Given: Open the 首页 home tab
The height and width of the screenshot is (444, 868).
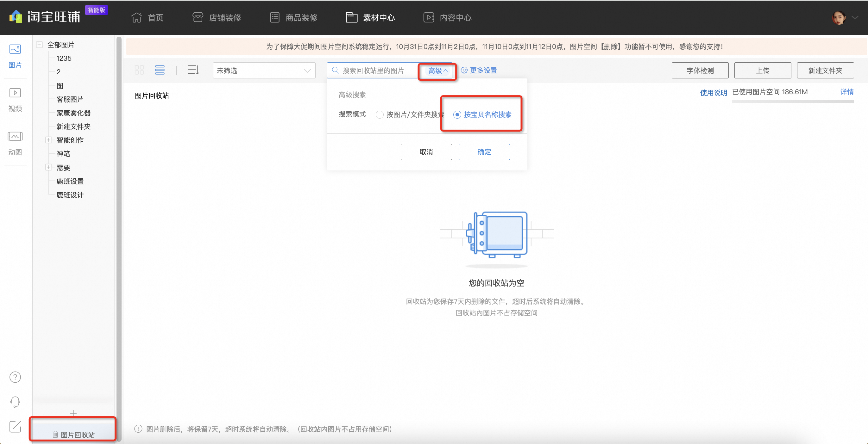Looking at the screenshot, I should point(147,17).
